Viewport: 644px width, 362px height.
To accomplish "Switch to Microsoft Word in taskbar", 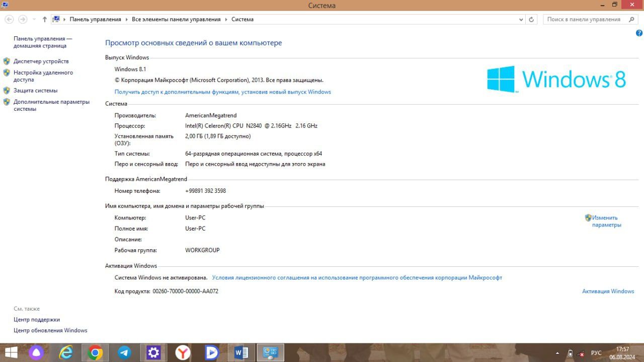I will coord(241,352).
